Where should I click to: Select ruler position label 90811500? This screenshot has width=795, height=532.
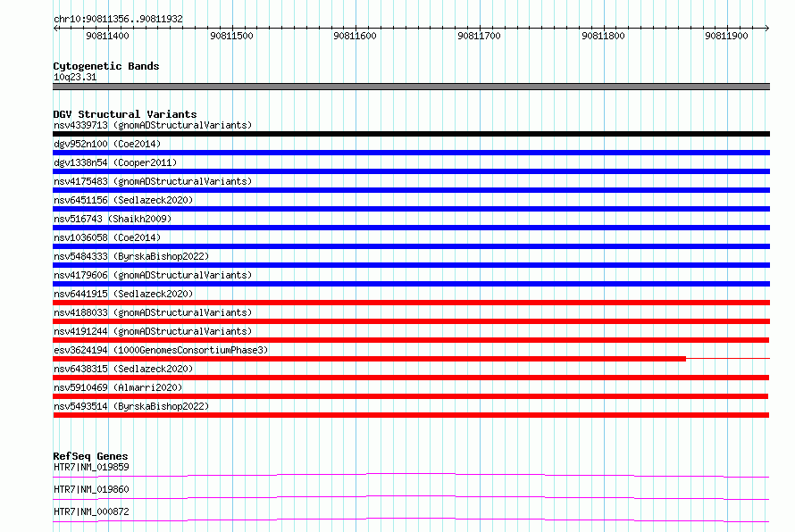[231, 36]
